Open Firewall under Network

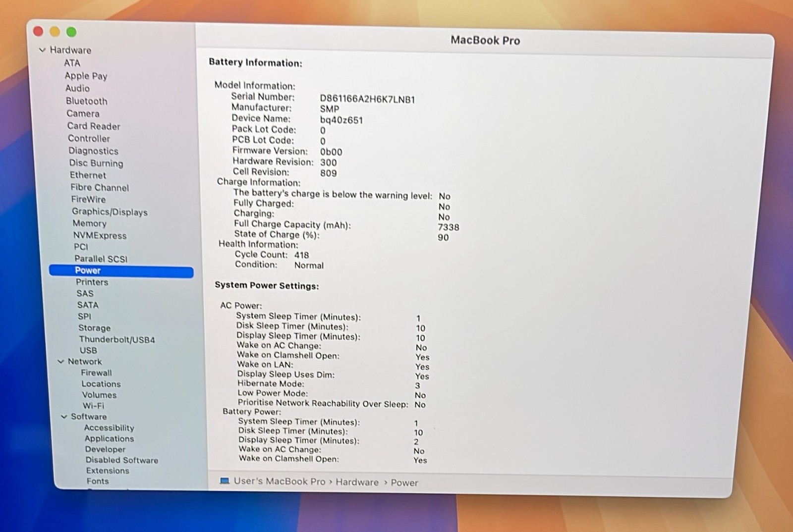pyautogui.click(x=97, y=373)
